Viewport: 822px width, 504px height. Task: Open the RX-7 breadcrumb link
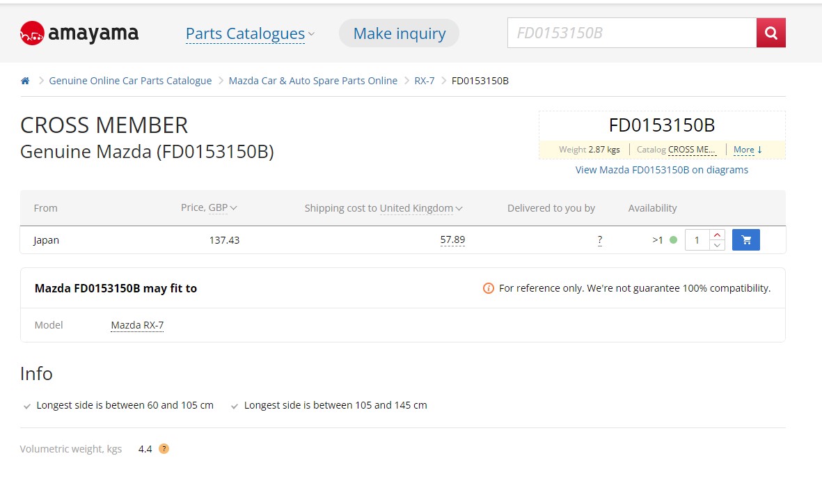pyautogui.click(x=424, y=81)
